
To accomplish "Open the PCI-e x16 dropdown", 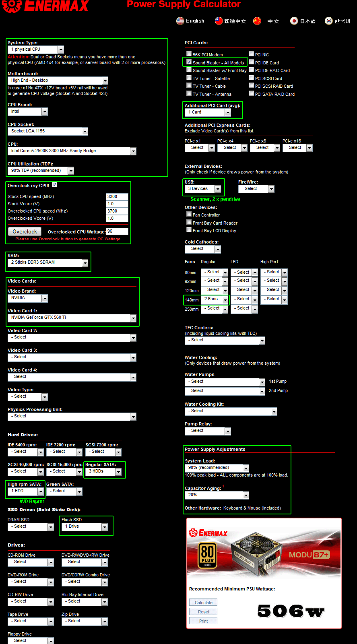I will pyautogui.click(x=297, y=148).
